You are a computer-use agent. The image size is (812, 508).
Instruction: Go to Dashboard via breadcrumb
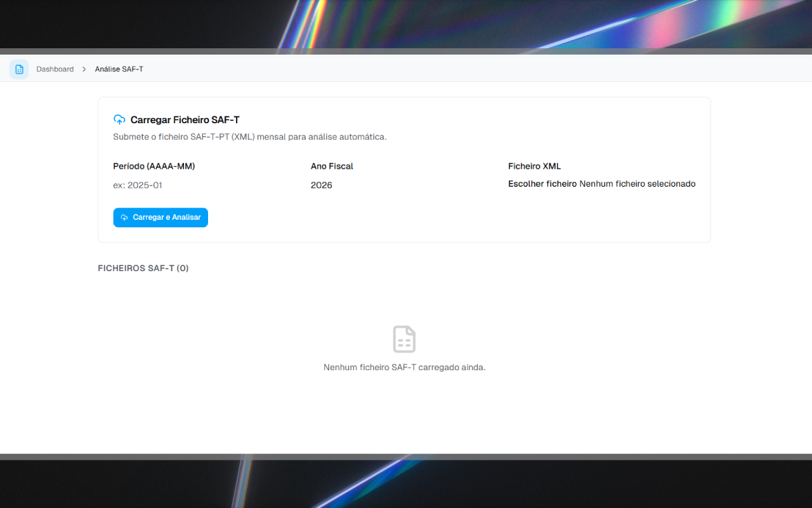[55, 69]
